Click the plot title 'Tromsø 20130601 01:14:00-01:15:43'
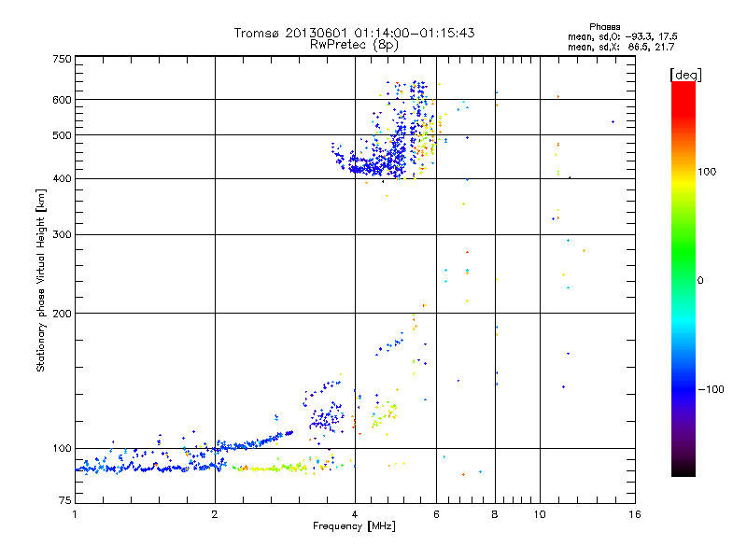The image size is (747, 560). (x=355, y=33)
